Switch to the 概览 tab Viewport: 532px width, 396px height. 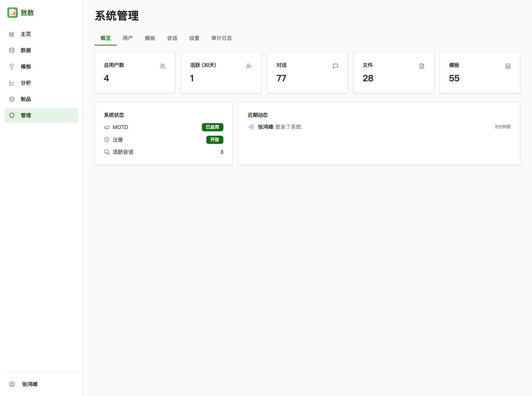tap(106, 38)
